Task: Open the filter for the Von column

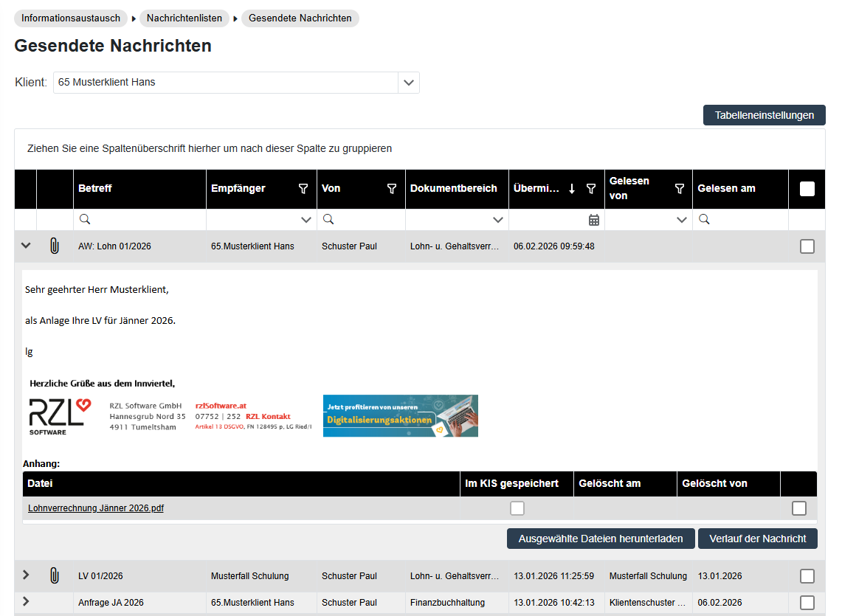Action: 392,189
